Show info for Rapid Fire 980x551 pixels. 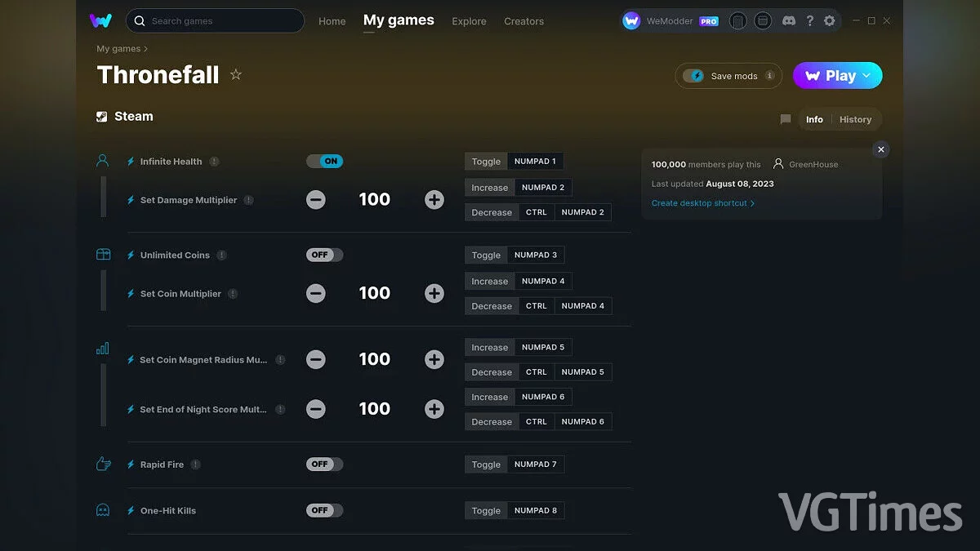tap(195, 464)
